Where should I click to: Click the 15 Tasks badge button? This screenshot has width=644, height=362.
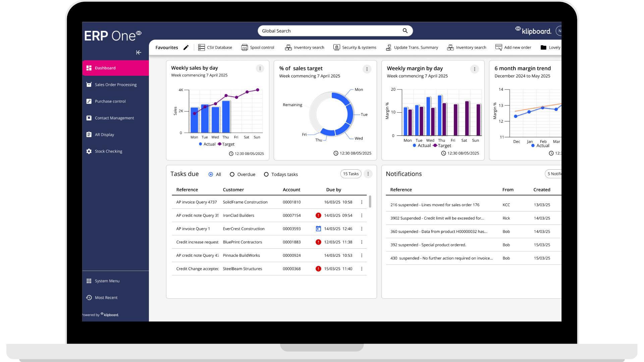click(351, 174)
